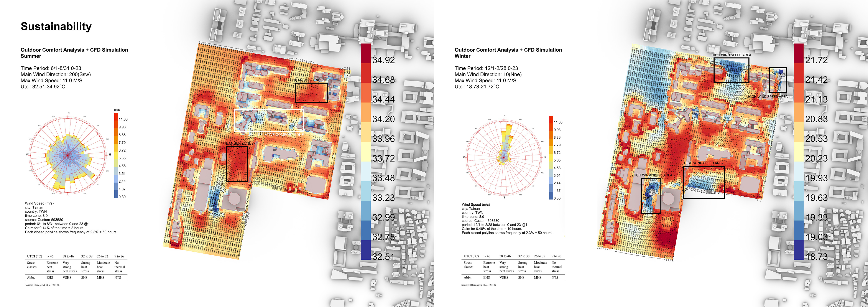Click the 33.23 summer legend value

tap(383, 198)
